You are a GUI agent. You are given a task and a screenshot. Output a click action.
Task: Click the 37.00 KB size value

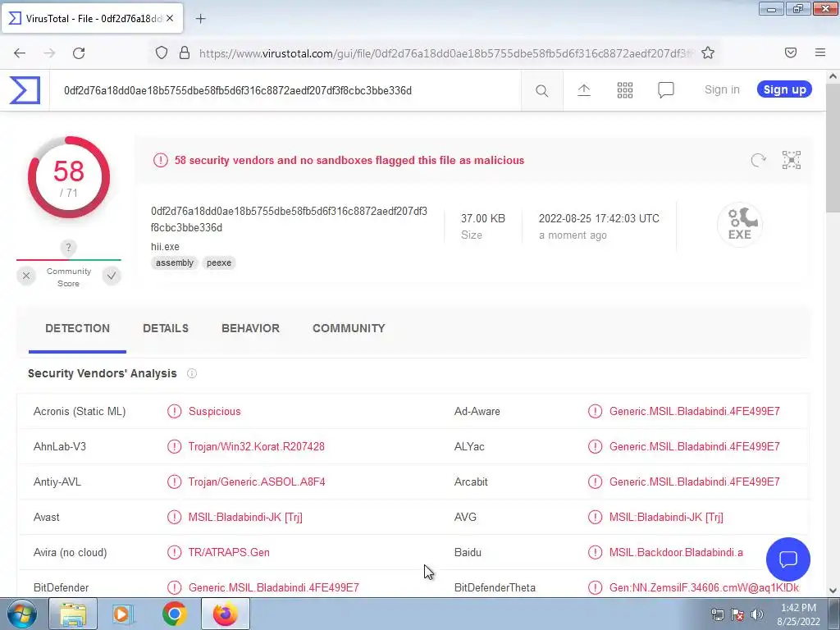pyautogui.click(x=482, y=218)
